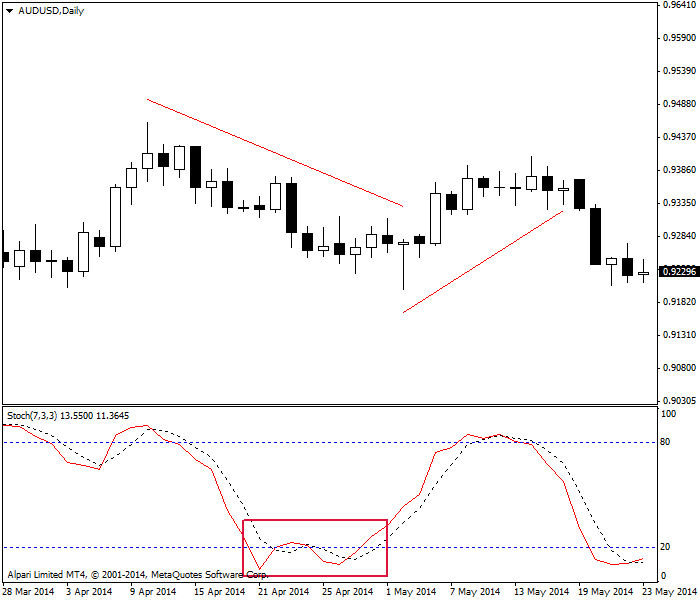Click the 0.94370 price axis label

[678, 137]
